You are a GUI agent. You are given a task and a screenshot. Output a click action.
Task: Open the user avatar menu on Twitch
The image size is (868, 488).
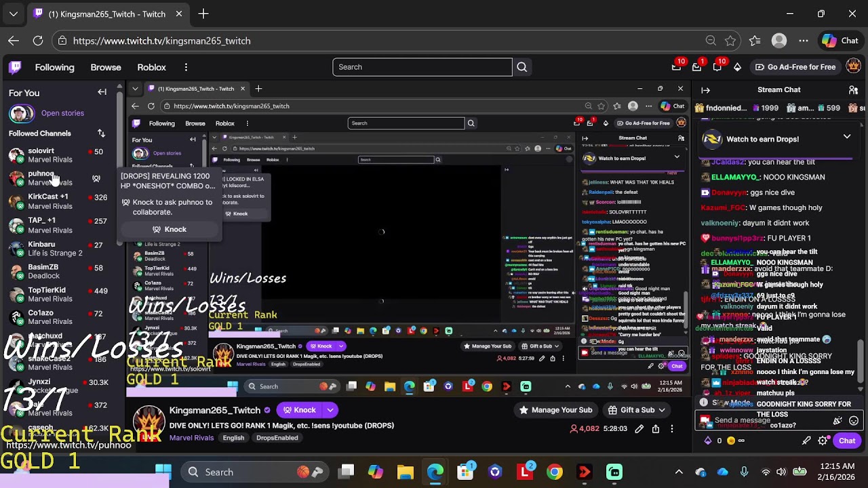[x=854, y=66]
